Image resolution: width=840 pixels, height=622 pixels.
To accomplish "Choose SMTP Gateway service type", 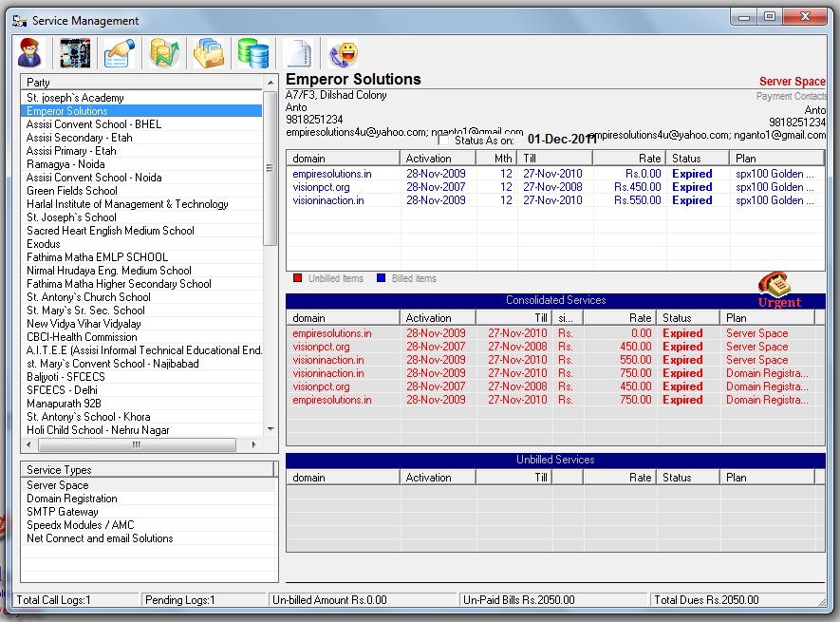I will point(149,512).
